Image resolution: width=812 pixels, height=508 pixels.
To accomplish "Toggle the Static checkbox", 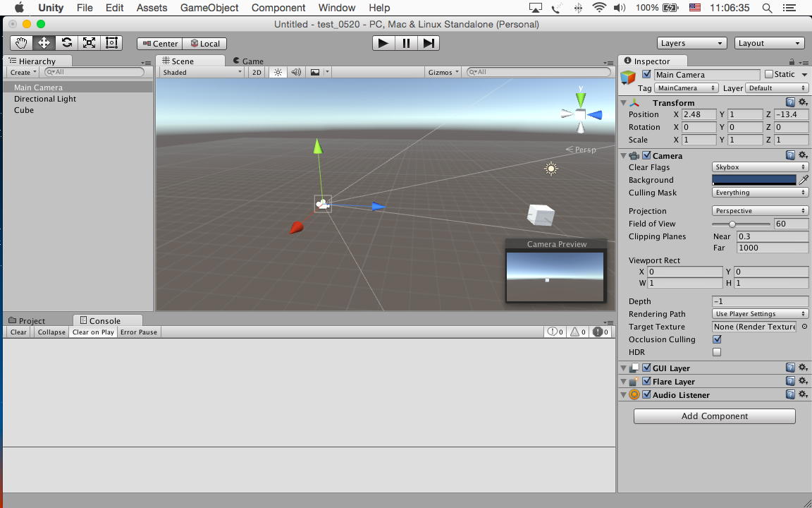I will click(769, 74).
